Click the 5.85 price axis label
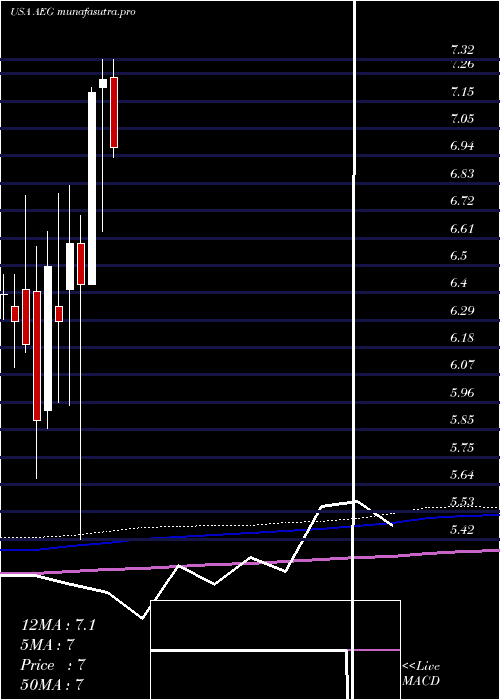This screenshot has height=700, width=500. [x=462, y=420]
